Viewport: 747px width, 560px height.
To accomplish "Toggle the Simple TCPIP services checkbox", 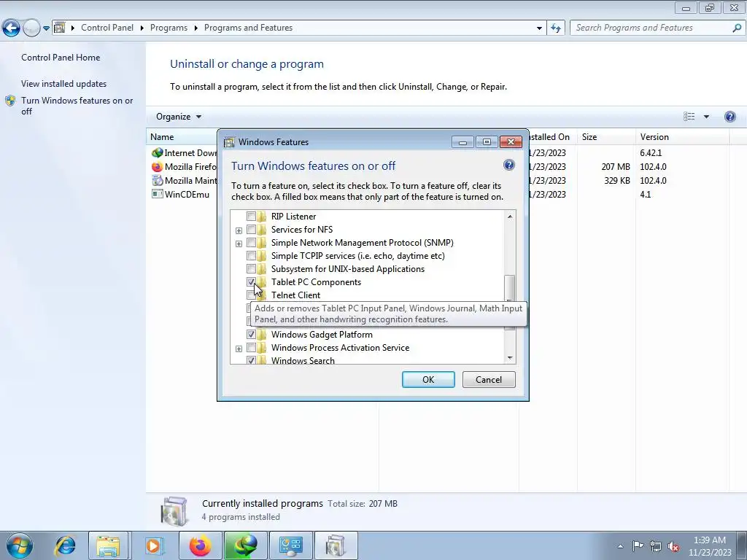I will point(251,256).
